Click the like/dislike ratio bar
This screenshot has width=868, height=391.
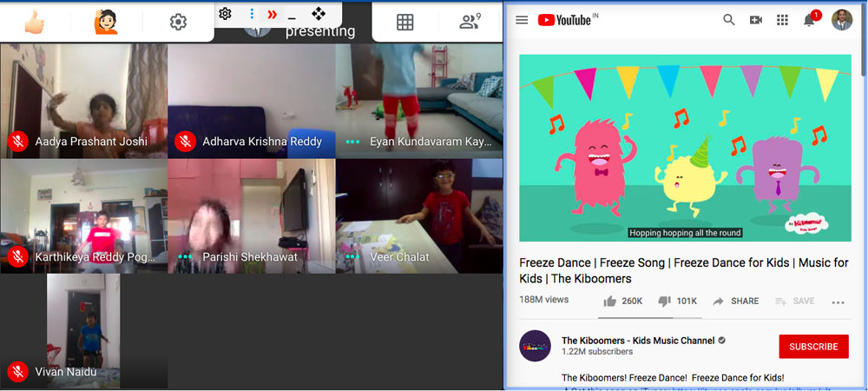(x=650, y=318)
